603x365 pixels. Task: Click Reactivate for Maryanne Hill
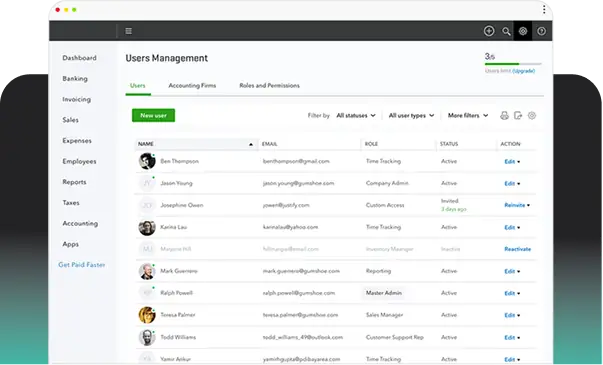pos(517,249)
